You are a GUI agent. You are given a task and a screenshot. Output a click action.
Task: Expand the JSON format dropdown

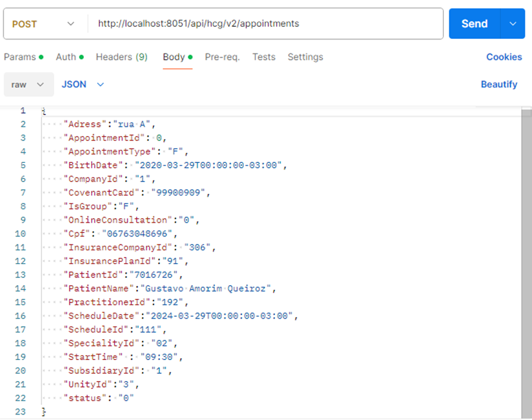[x=83, y=84]
